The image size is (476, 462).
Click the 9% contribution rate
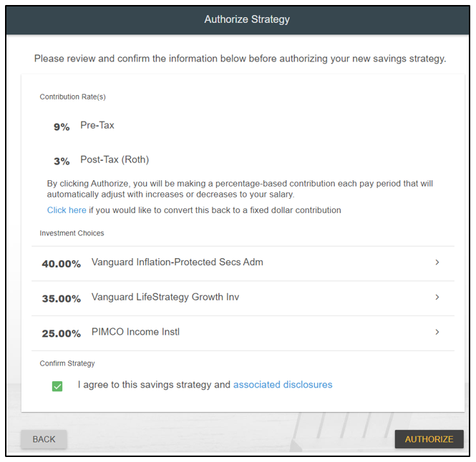62,127
